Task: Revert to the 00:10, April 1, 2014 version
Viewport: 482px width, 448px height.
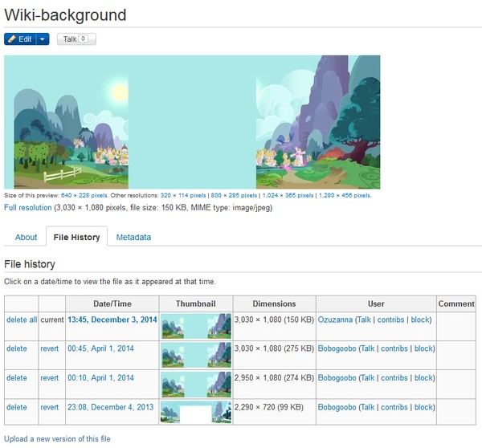Action: (x=50, y=377)
